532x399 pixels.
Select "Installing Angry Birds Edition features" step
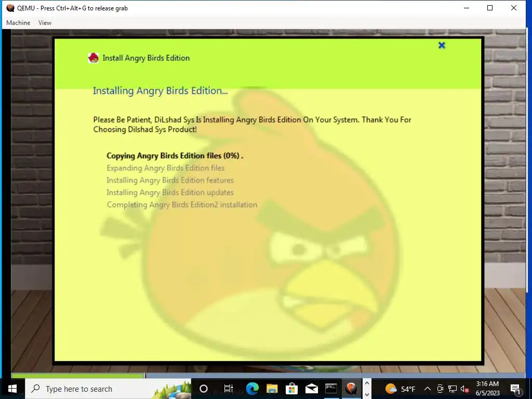coord(170,180)
